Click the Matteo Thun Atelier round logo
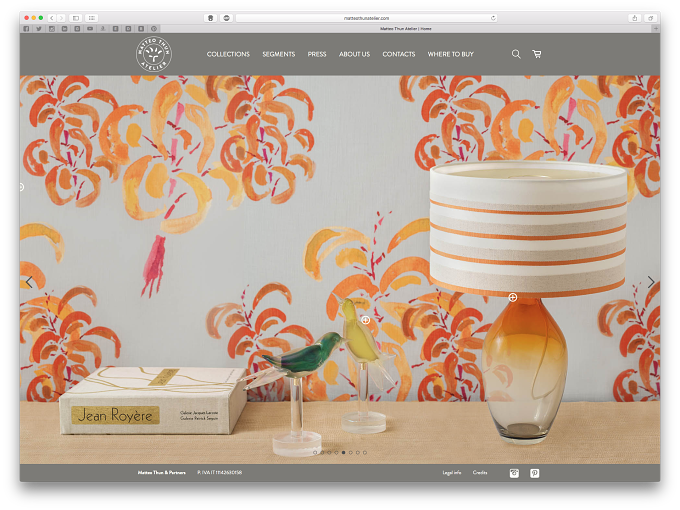 click(x=154, y=54)
